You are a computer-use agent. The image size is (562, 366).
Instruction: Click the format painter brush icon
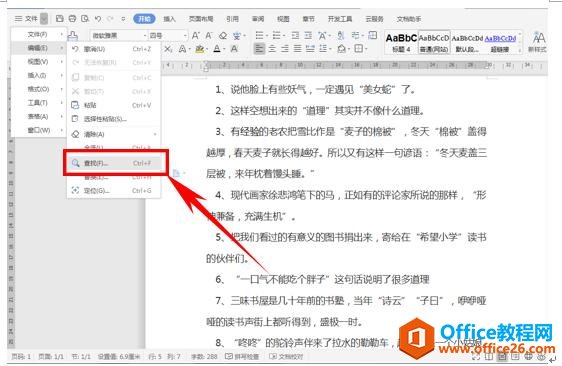(73, 35)
